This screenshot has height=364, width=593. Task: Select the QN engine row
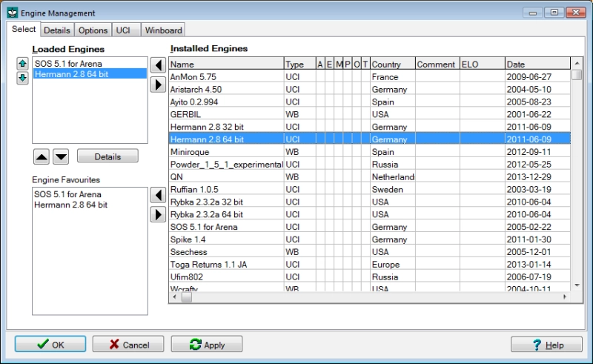[x=369, y=176]
